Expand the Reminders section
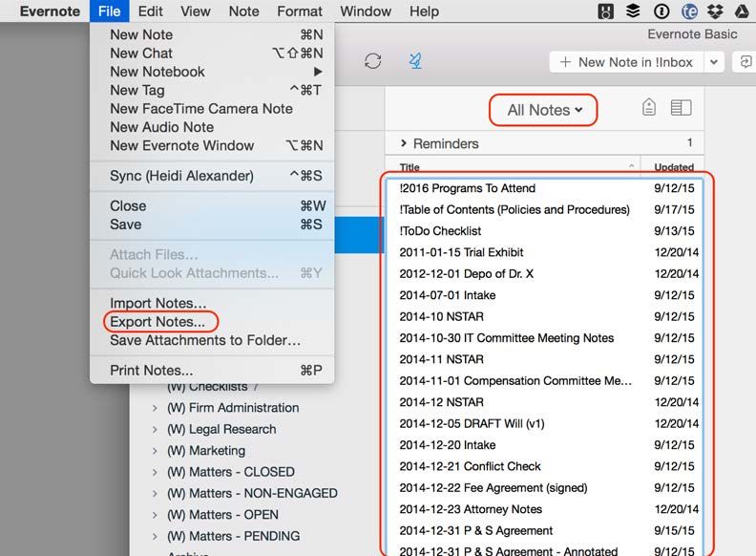756x556 pixels. [x=404, y=143]
